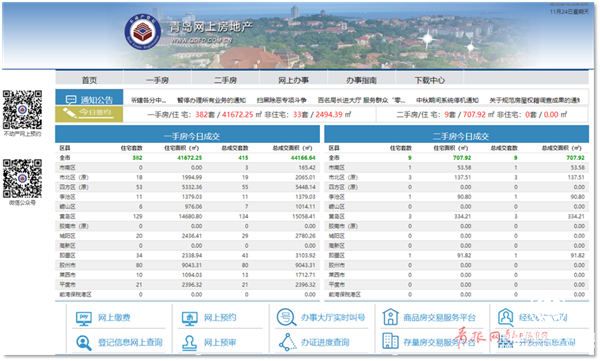600x361 pixels.
Task: Click the 网上预约 monitor house icon
Action: point(189,318)
